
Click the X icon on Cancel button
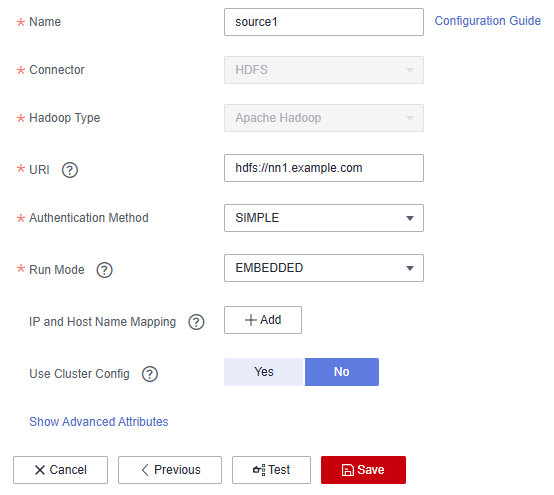(x=40, y=470)
